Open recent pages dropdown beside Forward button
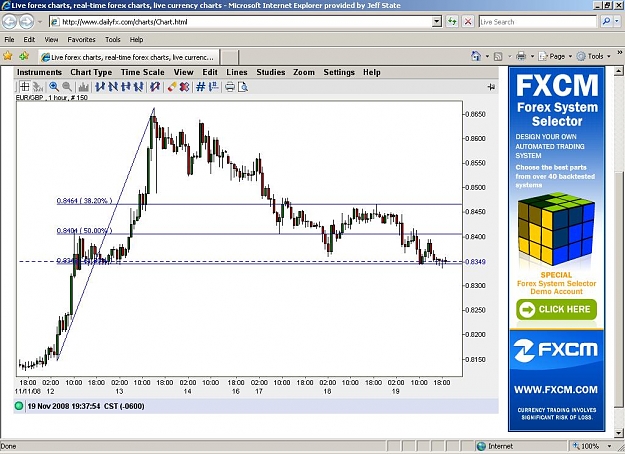The image size is (625, 454). coord(40,22)
